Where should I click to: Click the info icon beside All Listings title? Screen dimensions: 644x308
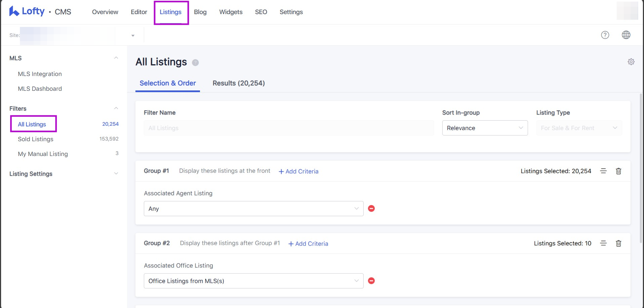click(x=195, y=63)
